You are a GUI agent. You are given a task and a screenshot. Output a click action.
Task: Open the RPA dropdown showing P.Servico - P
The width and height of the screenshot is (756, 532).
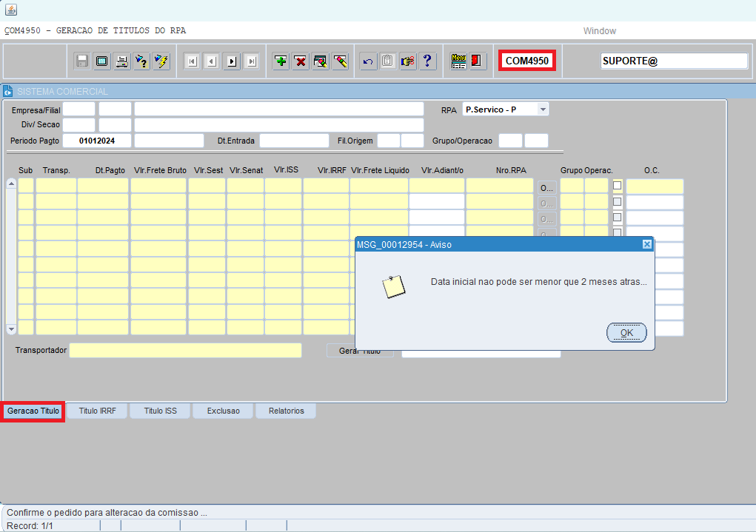coord(543,110)
